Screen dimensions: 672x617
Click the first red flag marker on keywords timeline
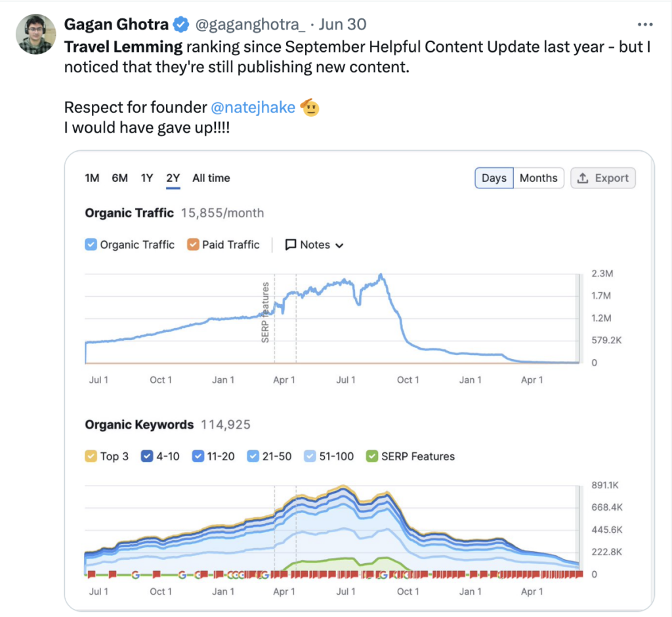click(x=92, y=575)
